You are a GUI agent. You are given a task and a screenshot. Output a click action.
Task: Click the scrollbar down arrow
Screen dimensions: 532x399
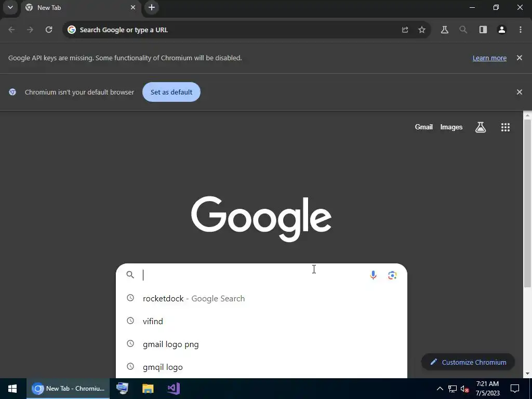coord(527,374)
